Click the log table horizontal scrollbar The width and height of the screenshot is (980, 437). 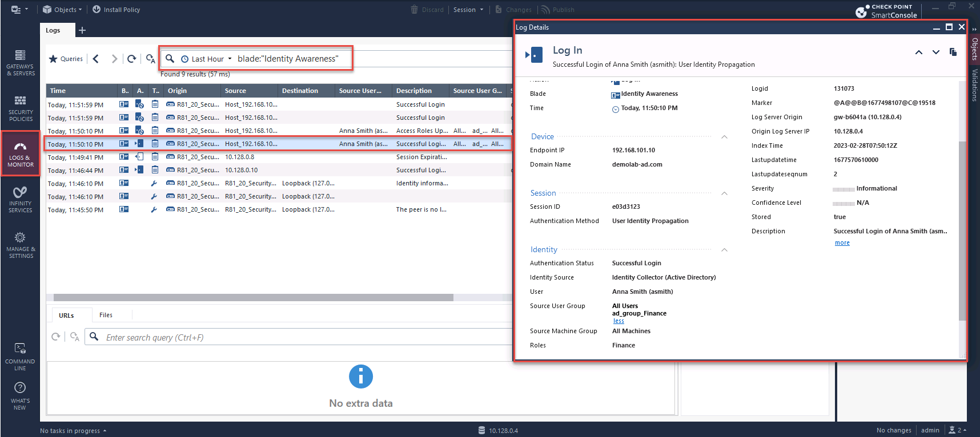(254, 297)
